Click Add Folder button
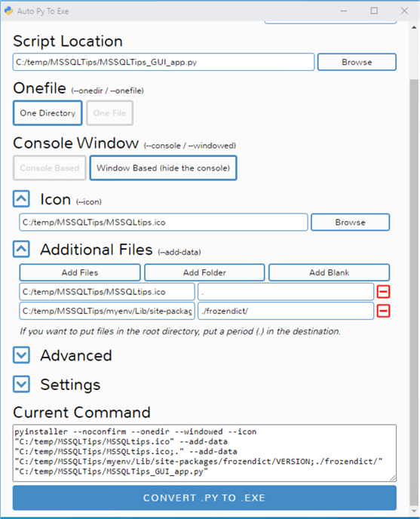420x519 pixels. (x=204, y=272)
